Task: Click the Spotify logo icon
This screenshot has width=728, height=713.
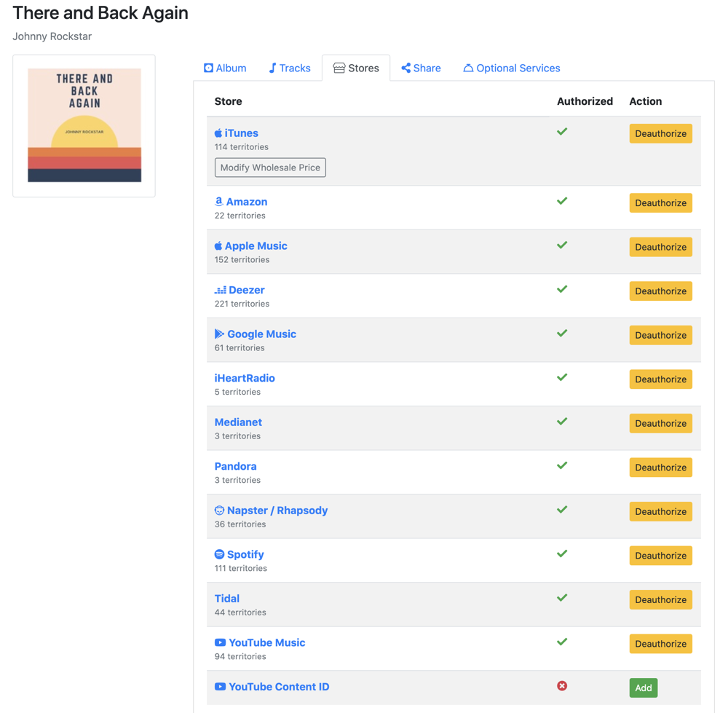Action: (x=219, y=554)
